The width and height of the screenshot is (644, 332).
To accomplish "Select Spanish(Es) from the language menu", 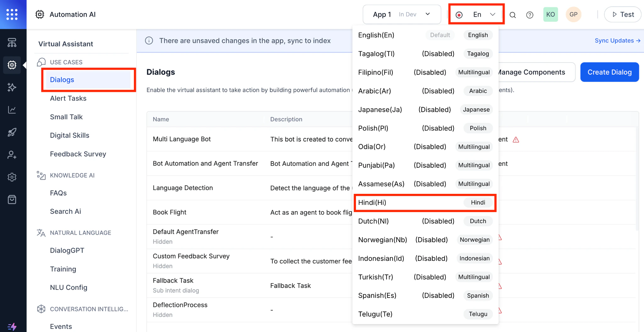I will [x=377, y=295].
